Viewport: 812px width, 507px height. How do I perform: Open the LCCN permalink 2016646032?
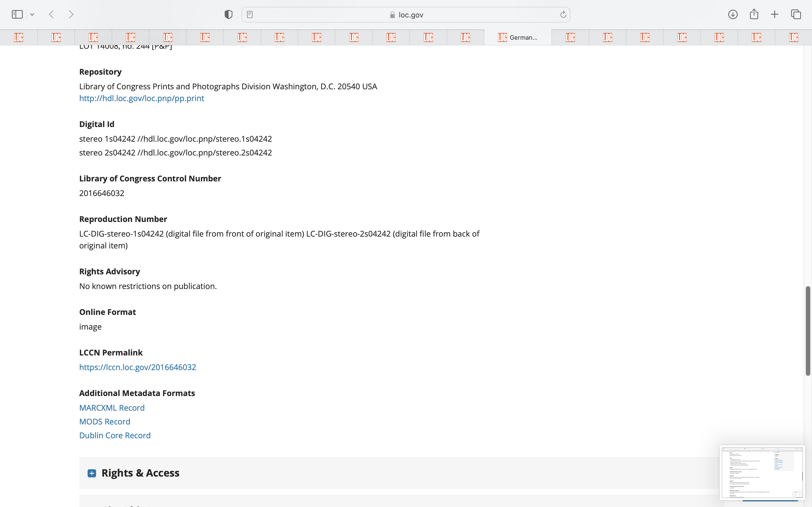tap(138, 367)
